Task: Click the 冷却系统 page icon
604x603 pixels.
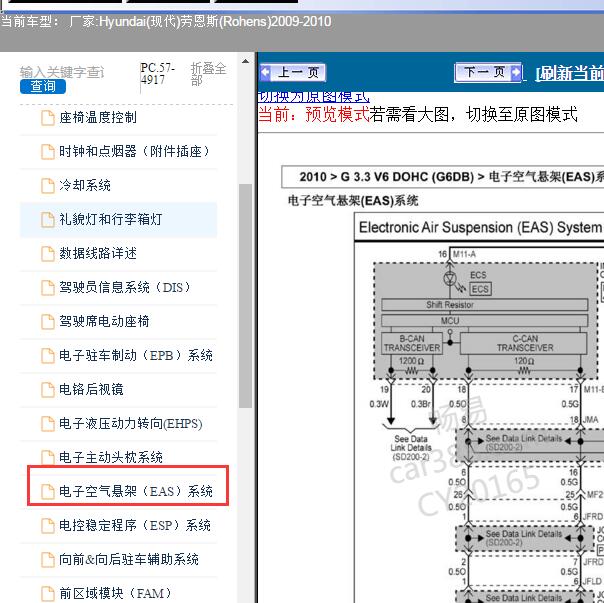Action: point(47,186)
